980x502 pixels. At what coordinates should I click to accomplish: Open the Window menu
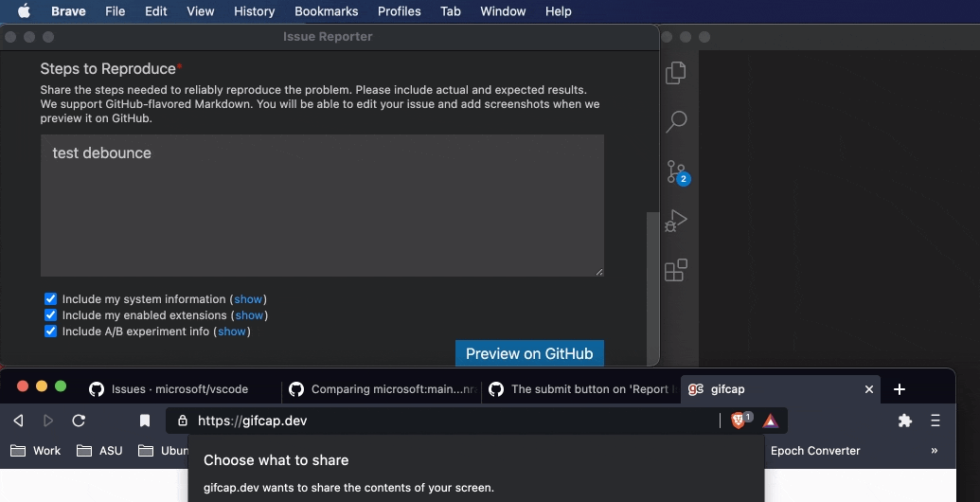coord(503,11)
